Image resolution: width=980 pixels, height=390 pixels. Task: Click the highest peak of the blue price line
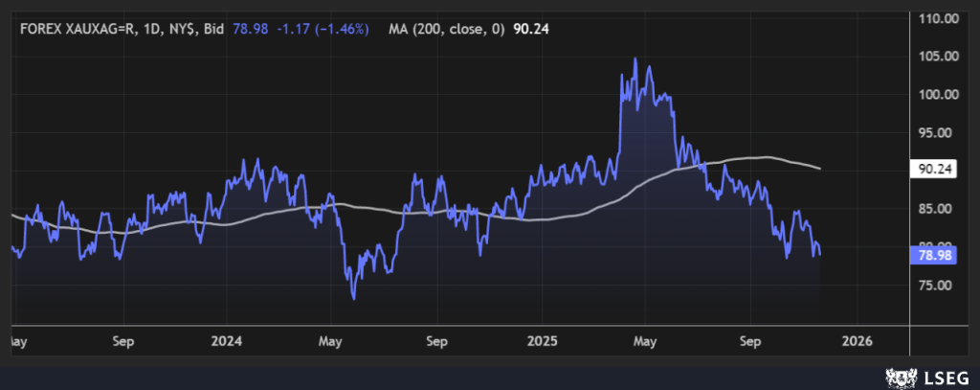635,58
